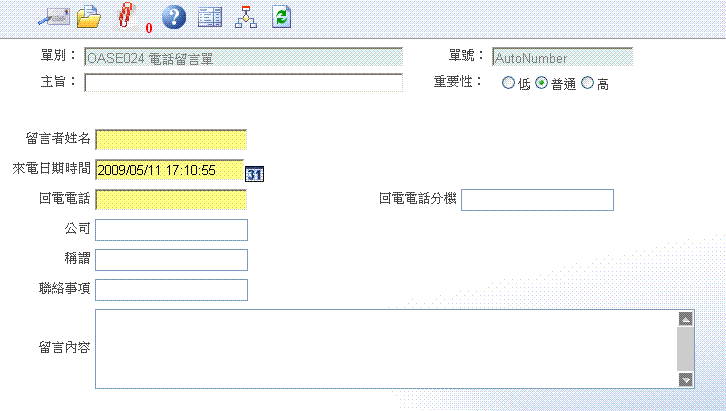Click the form layout view icon
This screenshot has width=726, height=411.
(x=210, y=16)
